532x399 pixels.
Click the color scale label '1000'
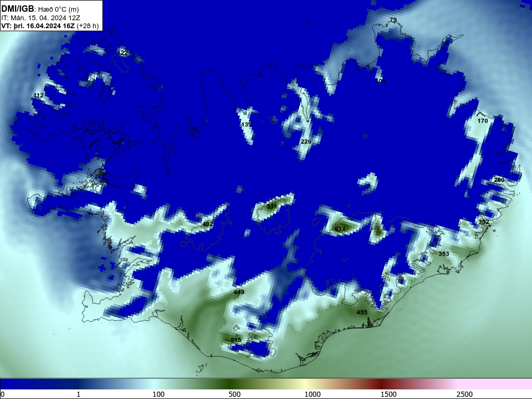(x=312, y=394)
